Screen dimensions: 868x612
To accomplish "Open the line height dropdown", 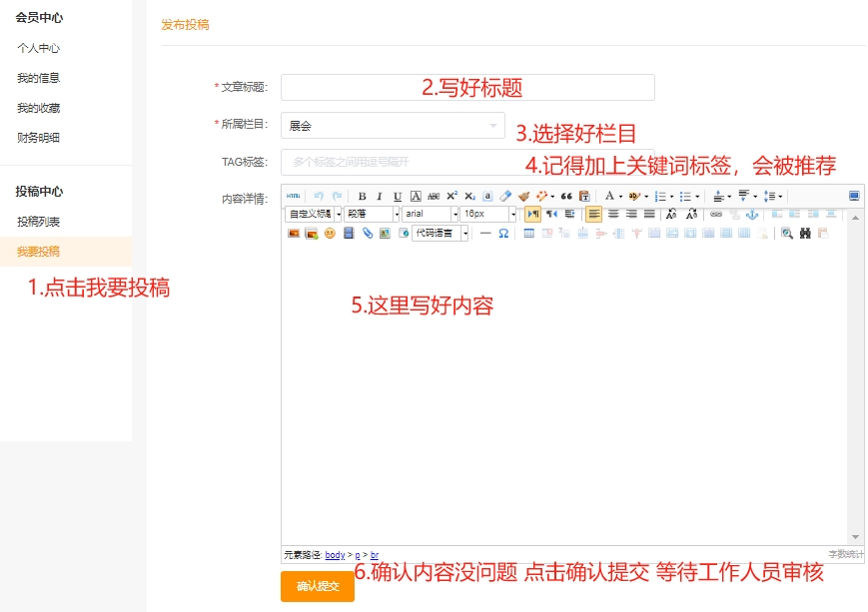I will [x=780, y=197].
